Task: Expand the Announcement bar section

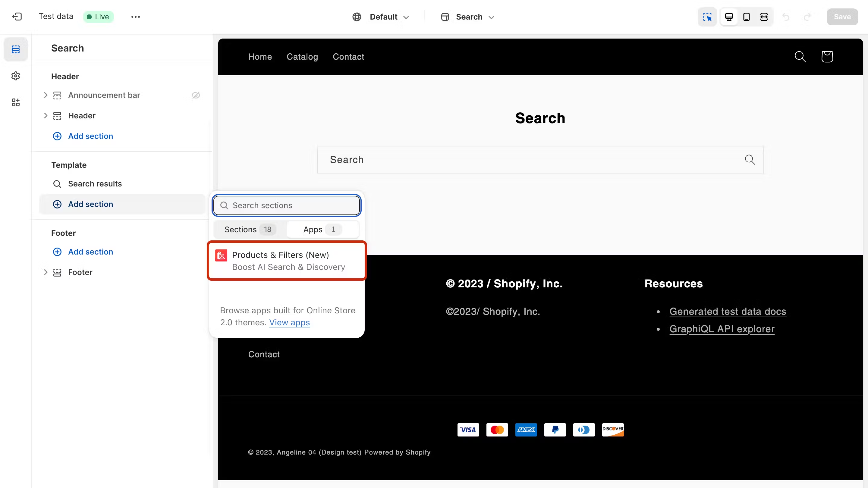Action: [46, 95]
